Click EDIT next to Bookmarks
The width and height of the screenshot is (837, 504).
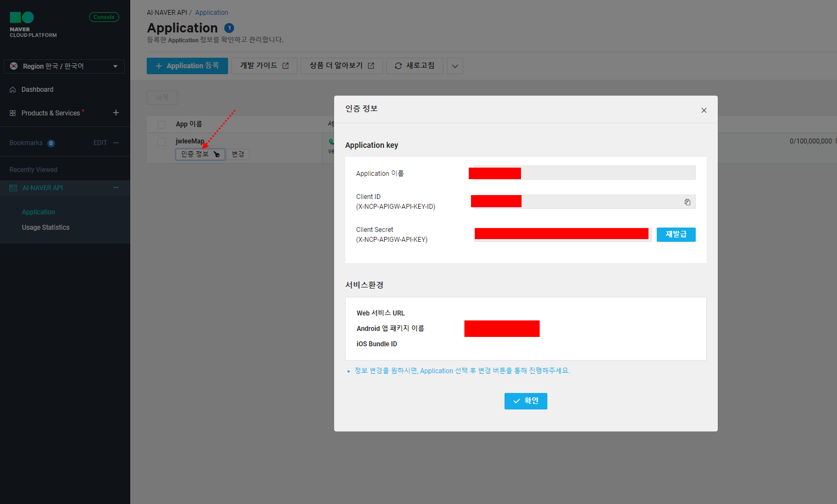(x=100, y=143)
